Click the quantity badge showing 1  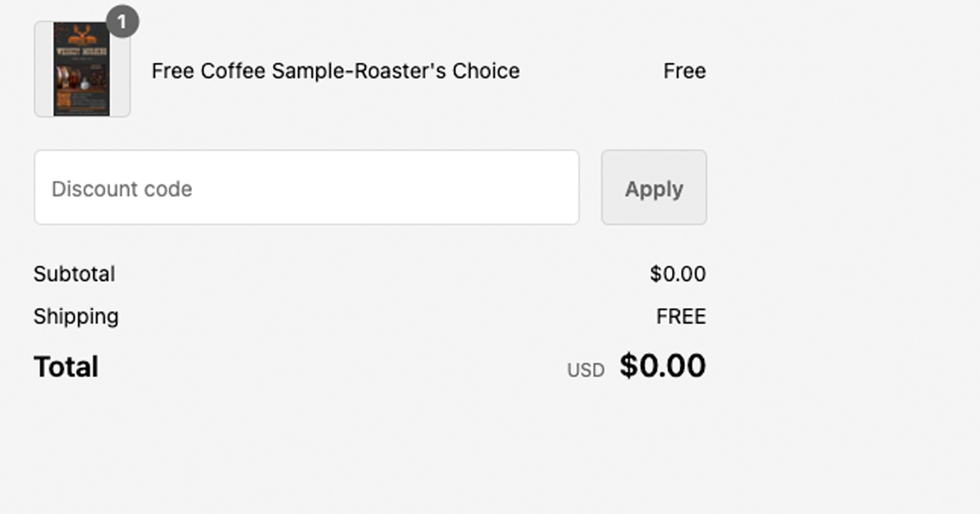124,23
